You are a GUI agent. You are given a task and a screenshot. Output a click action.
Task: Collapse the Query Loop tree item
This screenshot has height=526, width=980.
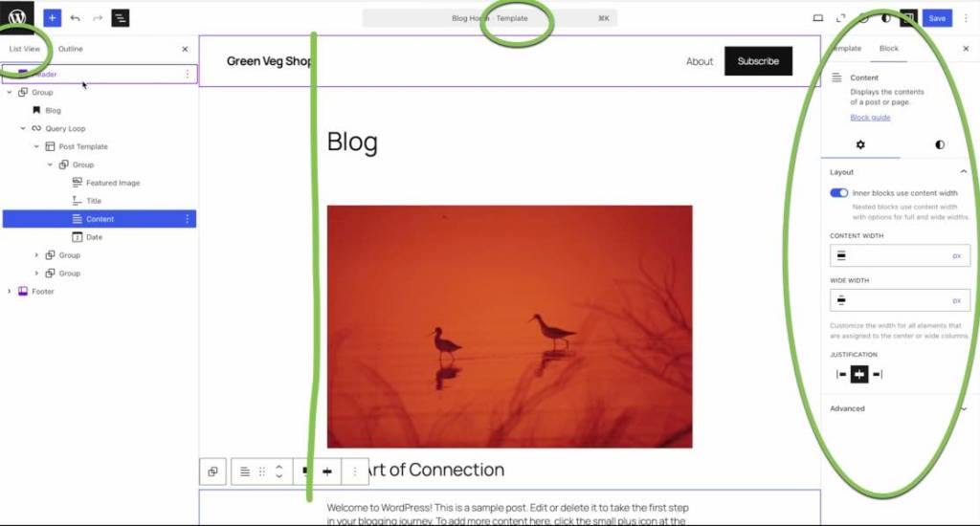(x=24, y=128)
